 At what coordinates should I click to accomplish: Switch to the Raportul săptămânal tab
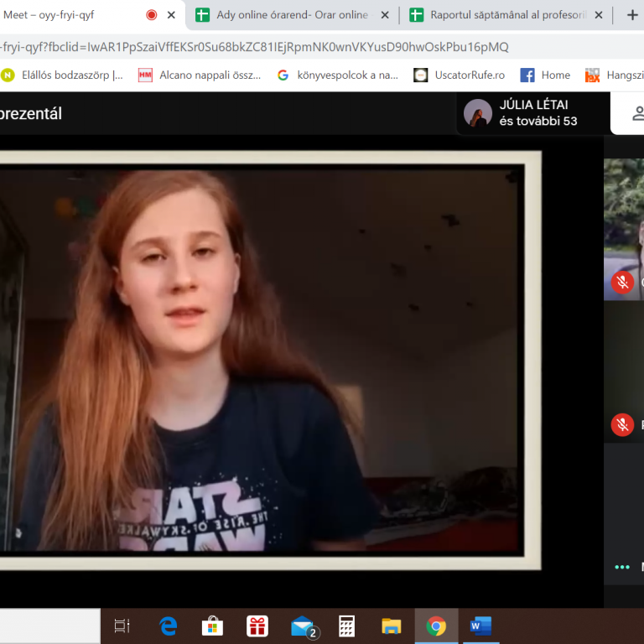point(495,15)
